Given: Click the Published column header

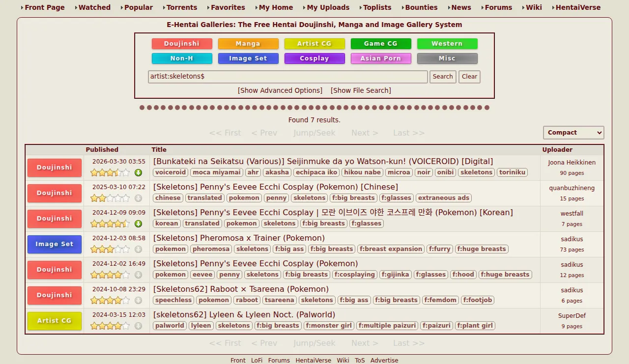Looking at the screenshot, I should click(102, 150).
